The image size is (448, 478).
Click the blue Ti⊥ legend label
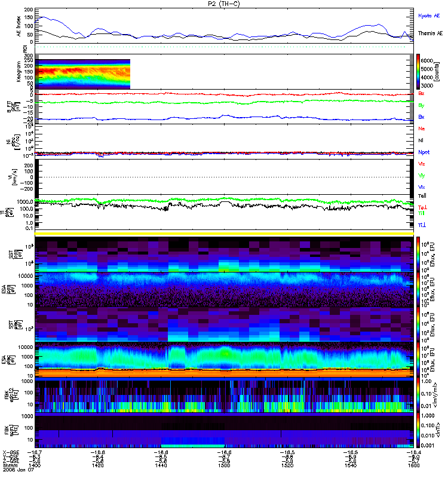422,225
